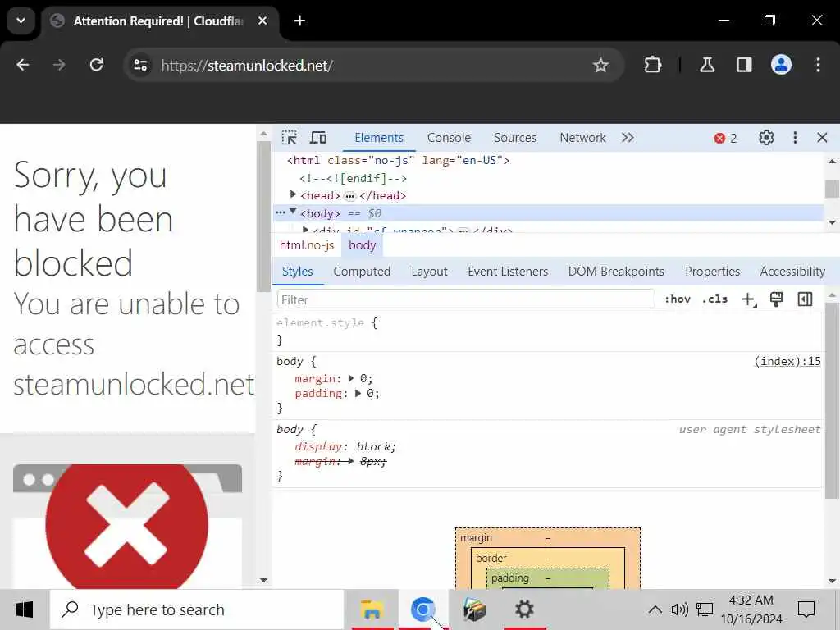Expand the margin shorthand in body rule
840x630 pixels.
coord(351,378)
